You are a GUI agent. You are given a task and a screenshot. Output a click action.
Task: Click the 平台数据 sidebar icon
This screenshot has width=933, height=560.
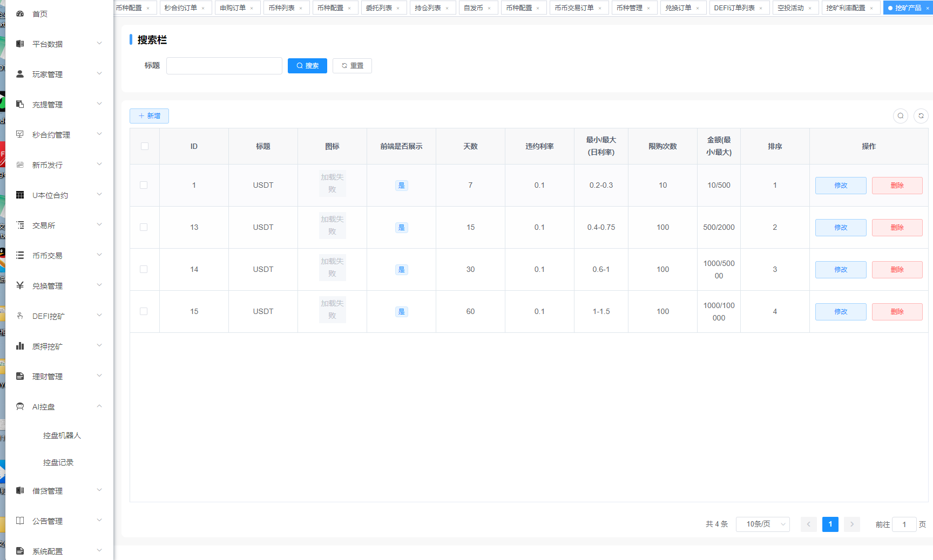click(20, 44)
